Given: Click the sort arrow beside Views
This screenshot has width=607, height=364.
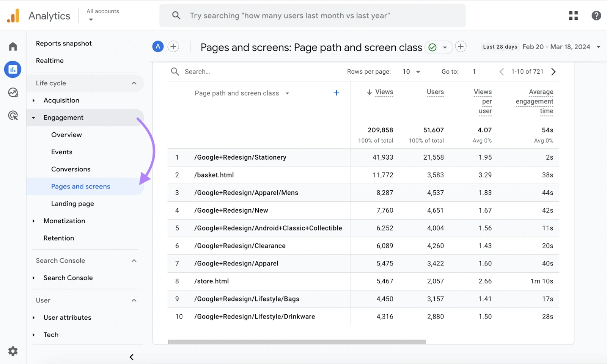Looking at the screenshot, I should click(369, 92).
